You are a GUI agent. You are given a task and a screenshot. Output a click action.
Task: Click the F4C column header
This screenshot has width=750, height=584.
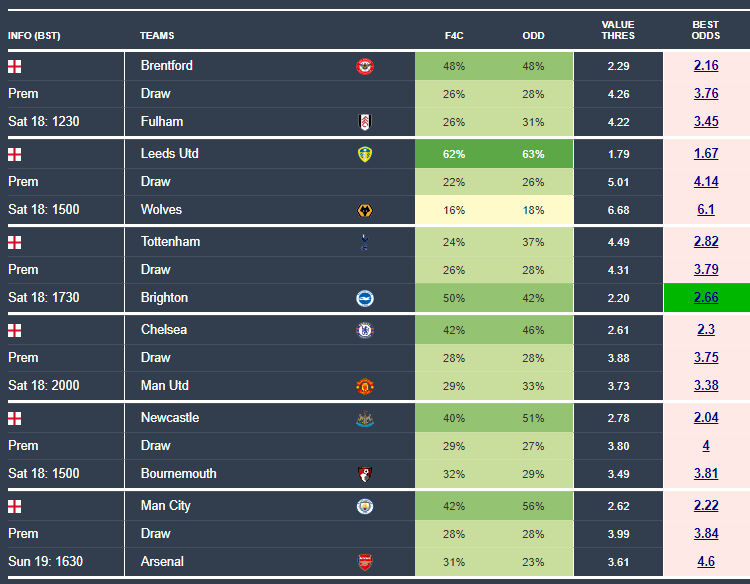454,36
